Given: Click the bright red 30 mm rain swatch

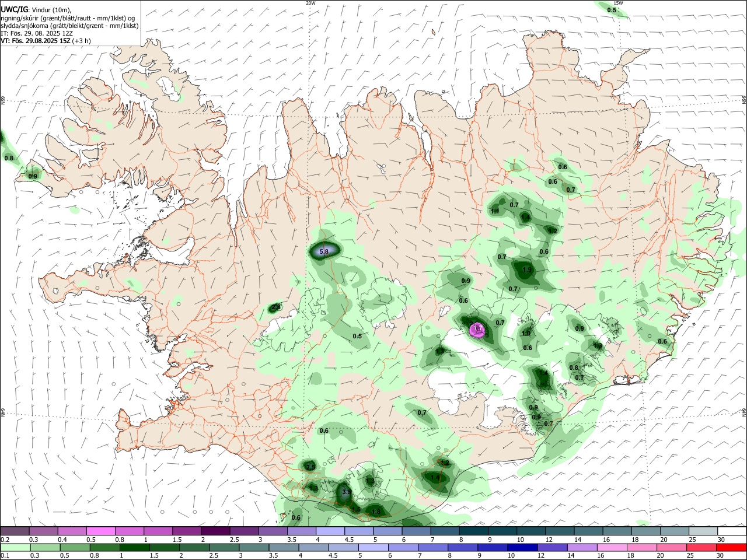Looking at the screenshot, I should tap(732, 547).
